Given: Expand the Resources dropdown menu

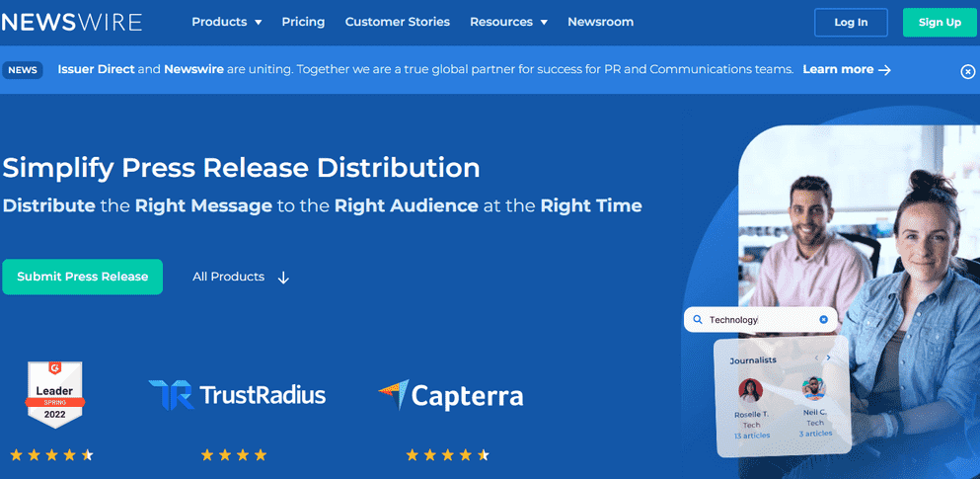Looking at the screenshot, I should tap(508, 22).
